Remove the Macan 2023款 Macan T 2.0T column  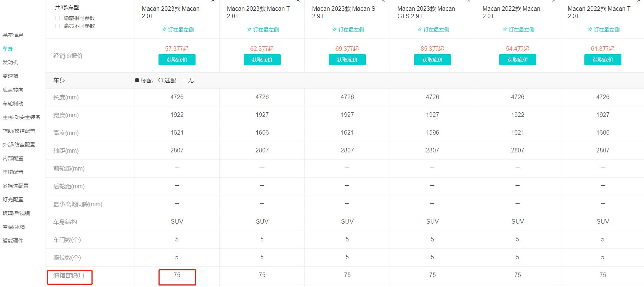coord(298,1)
